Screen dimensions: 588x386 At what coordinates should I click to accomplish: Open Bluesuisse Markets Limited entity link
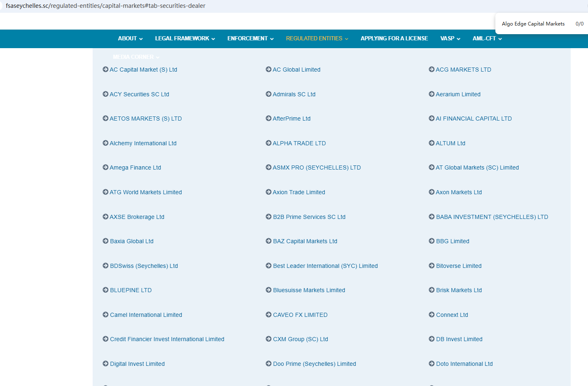point(309,290)
